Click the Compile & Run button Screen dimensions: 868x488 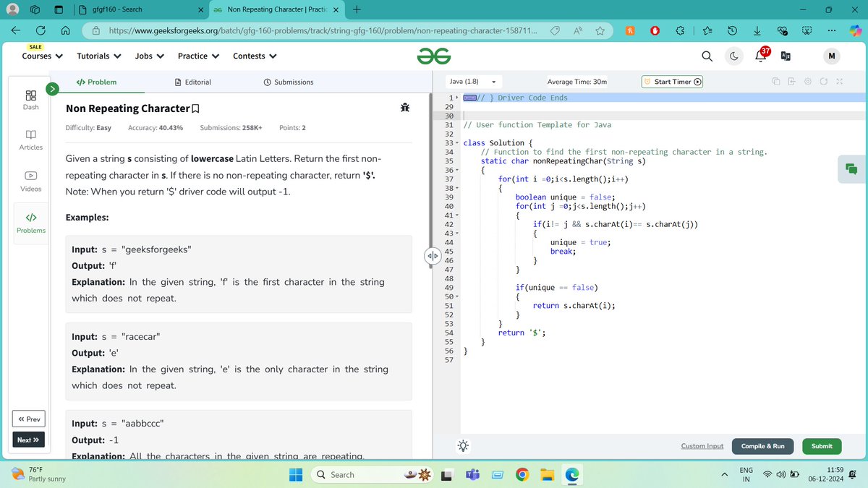pos(762,446)
